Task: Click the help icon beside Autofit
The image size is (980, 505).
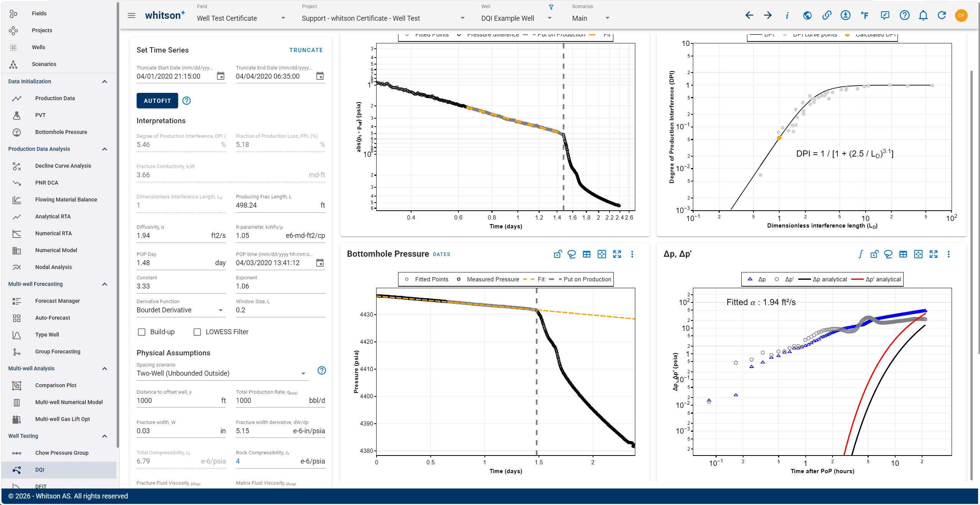Action: click(x=187, y=101)
